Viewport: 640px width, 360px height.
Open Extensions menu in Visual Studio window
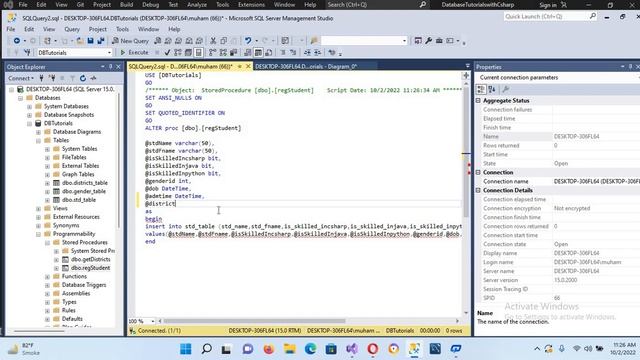click(251, 5)
